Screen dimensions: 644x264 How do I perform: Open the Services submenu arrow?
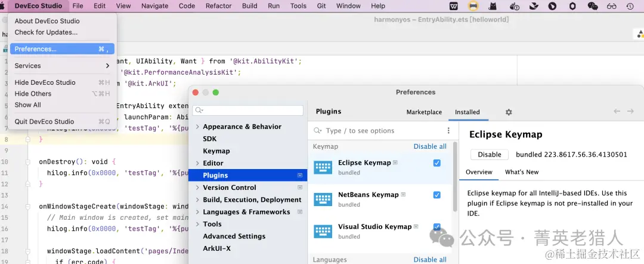tap(107, 66)
